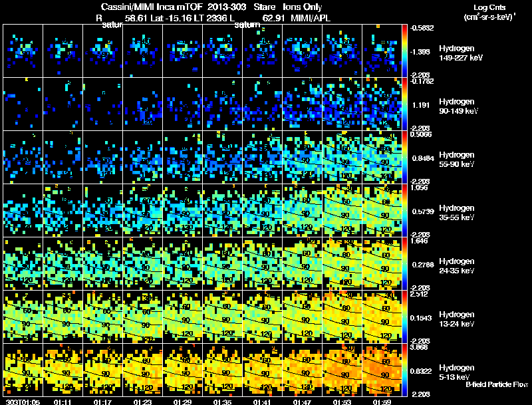Screen dimensions: 532x405
Task: Click the '1.191' colorbar midpoint value
Action: click(x=421, y=105)
